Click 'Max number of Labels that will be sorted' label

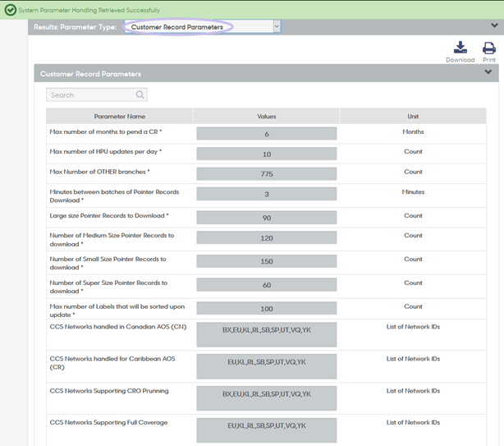pos(117,310)
